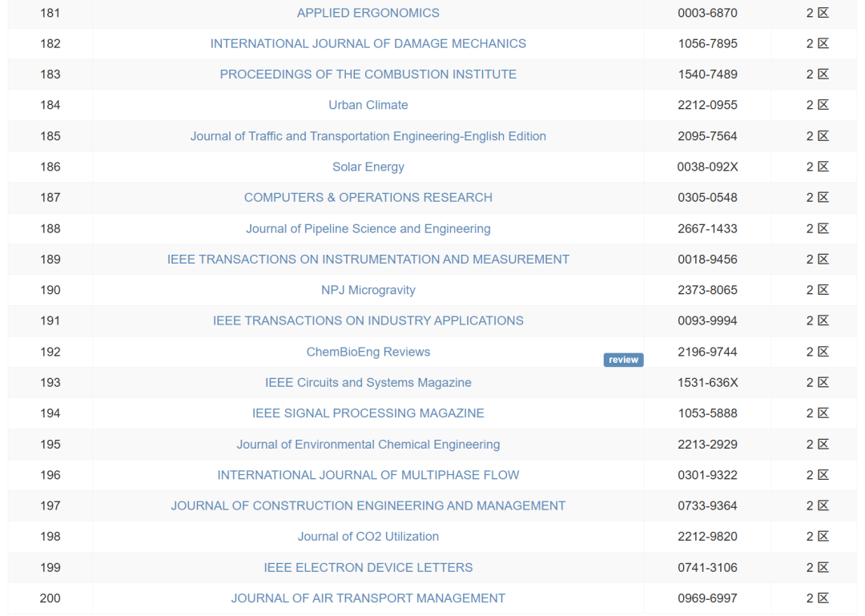The height and width of the screenshot is (616, 865).
Task: Click row number 200
Action: [50, 598]
